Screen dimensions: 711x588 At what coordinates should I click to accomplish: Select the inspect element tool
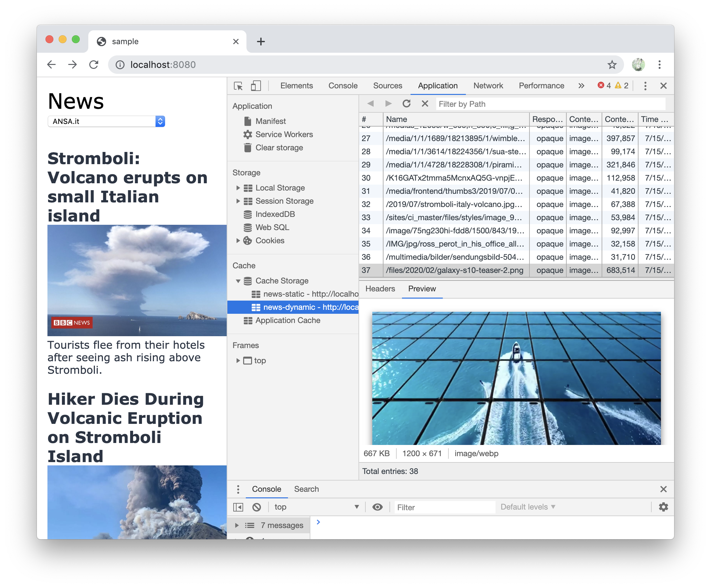pos(238,86)
